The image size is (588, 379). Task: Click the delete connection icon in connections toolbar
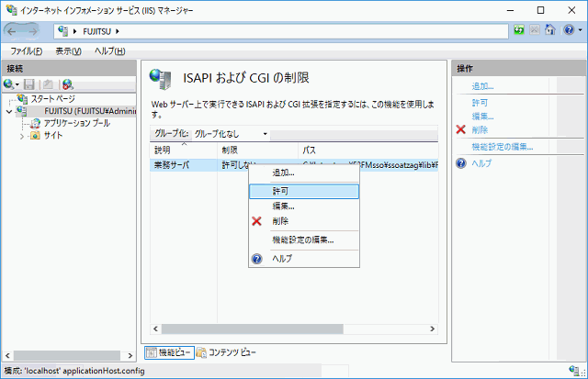67,84
